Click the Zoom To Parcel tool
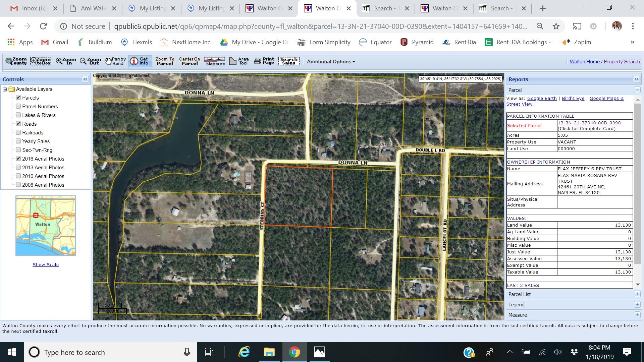644x362 pixels. pos(165,61)
